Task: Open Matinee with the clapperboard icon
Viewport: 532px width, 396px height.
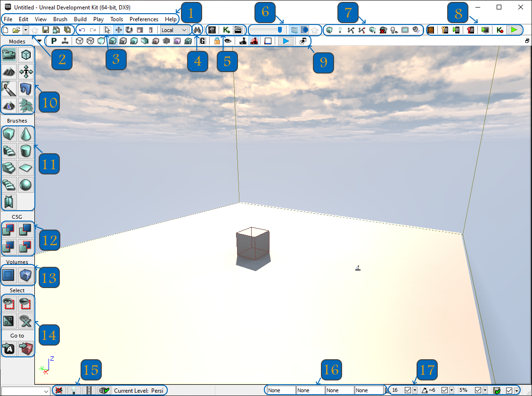Action: pyautogui.click(x=238, y=30)
